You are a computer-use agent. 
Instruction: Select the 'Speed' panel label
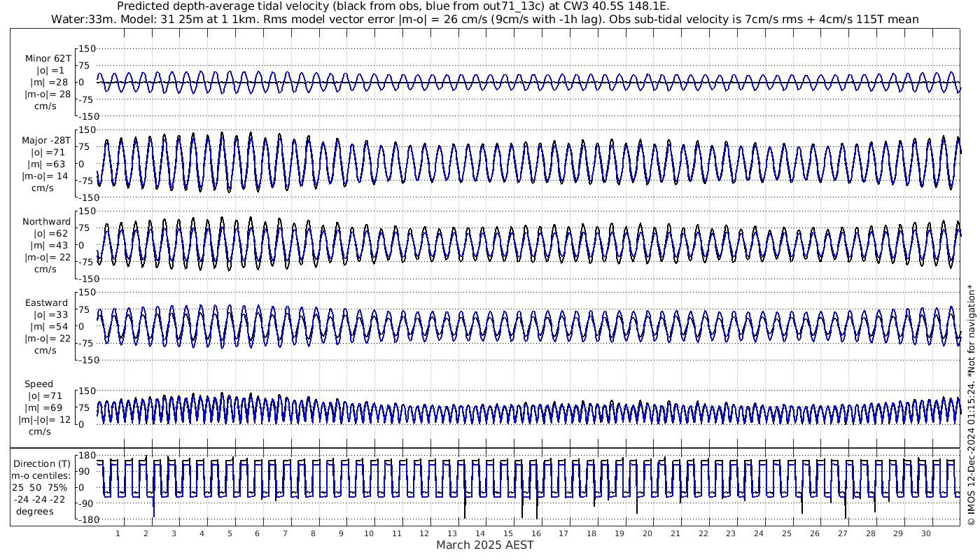point(38,384)
